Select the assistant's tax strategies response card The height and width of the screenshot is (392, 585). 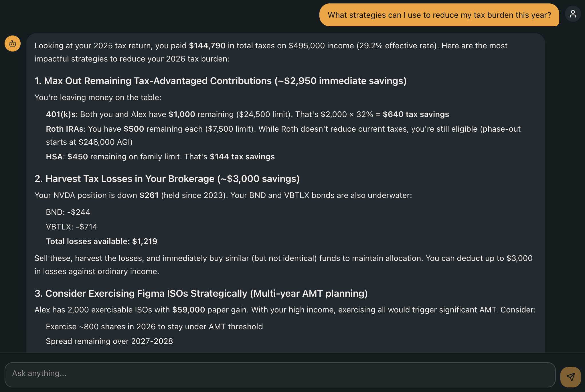click(x=286, y=192)
